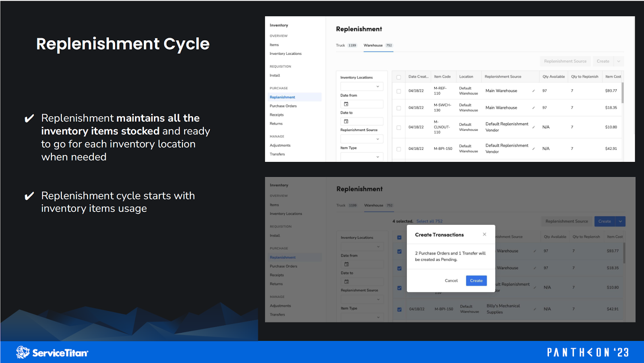This screenshot has width=644, height=363.
Task: Click the Date from calendar icon
Action: (347, 104)
